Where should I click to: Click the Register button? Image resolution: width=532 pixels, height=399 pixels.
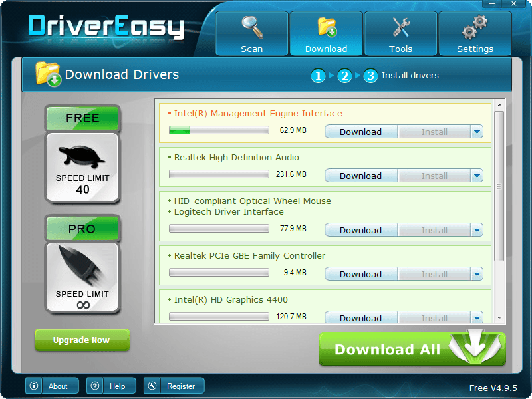[174, 386]
